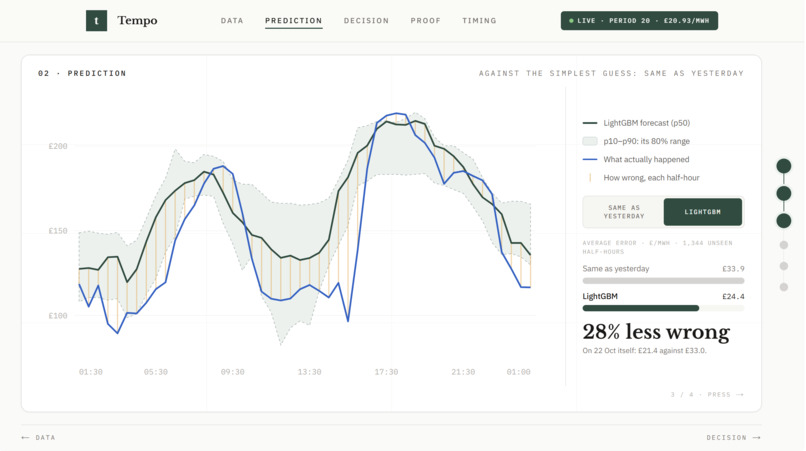The image size is (806, 451).
Task: Click the £100 y-axis label
Action: [x=58, y=316]
